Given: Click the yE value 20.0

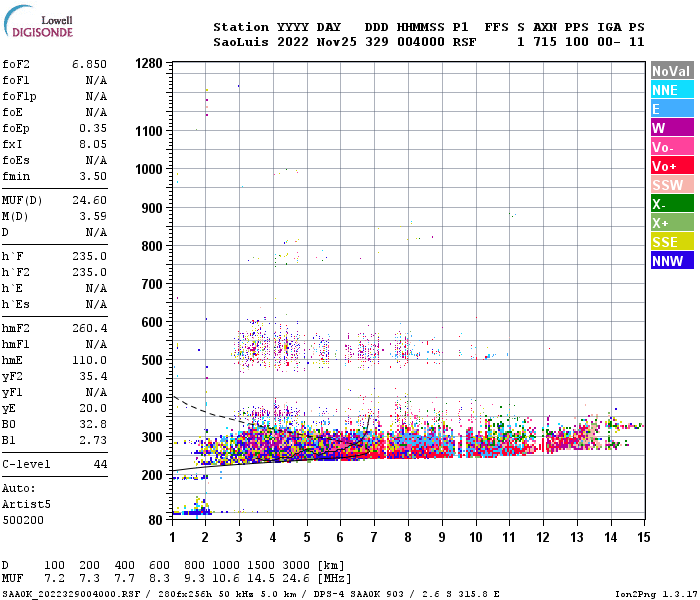Looking at the screenshot, I should (93, 408).
